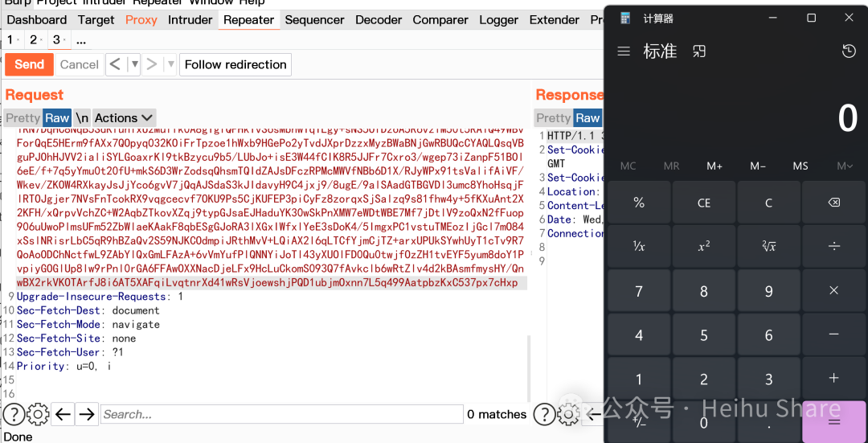Click the 8 key in calculator
Screen dimensions: 868x443
click(704, 291)
